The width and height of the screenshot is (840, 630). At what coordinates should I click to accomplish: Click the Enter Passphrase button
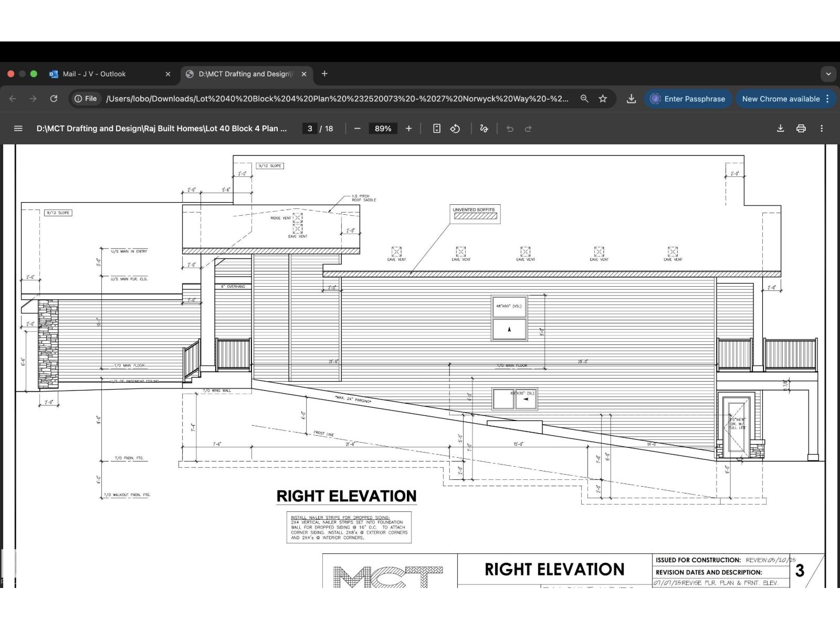click(688, 99)
